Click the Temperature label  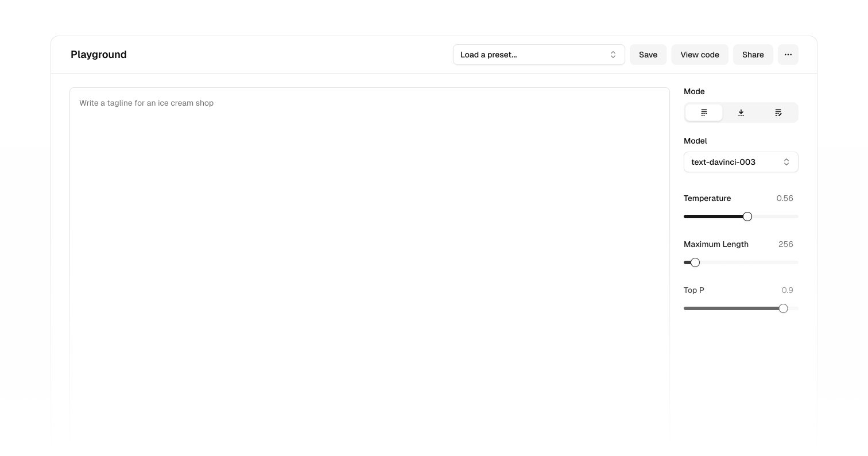pyautogui.click(x=707, y=198)
